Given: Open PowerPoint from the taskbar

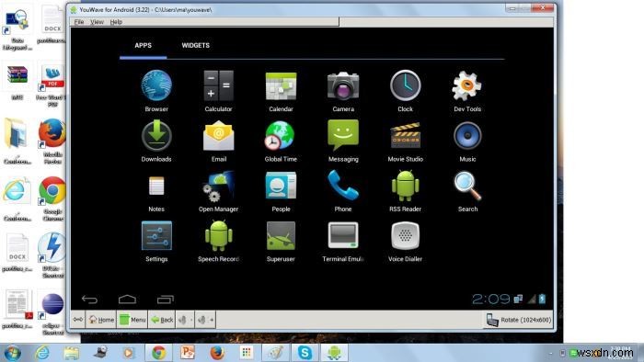Looking at the screenshot, I should pos(188,353).
